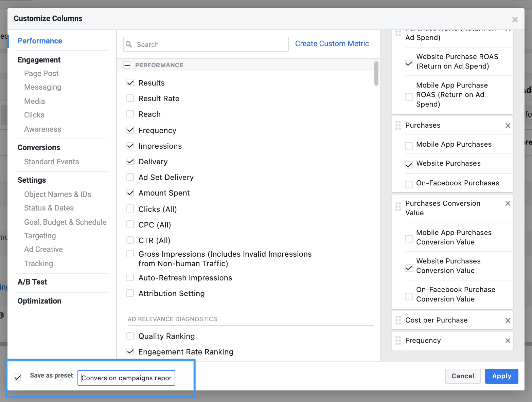Open the Engagement category

pyautogui.click(x=39, y=60)
